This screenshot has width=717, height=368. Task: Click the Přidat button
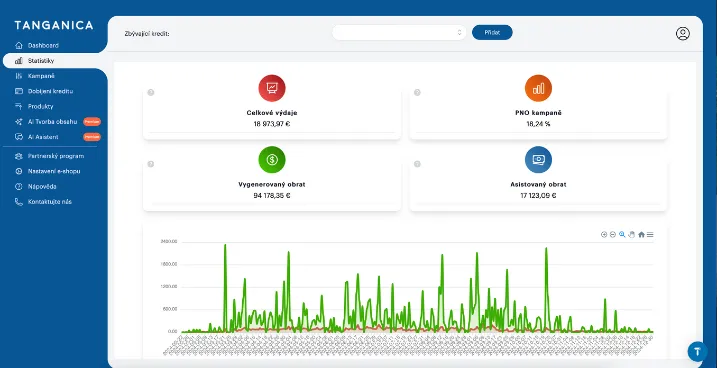click(x=492, y=32)
